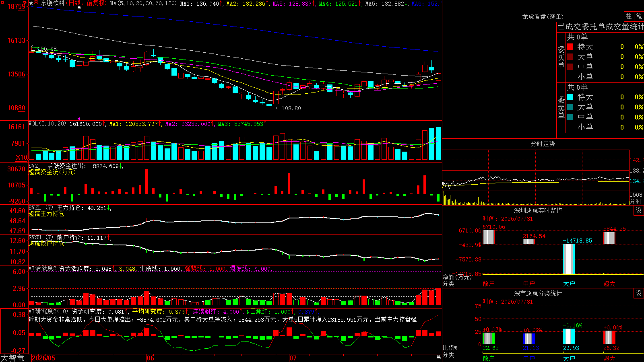Click the dark red 大单 buy swatch
Image resolution: width=644 pixels, height=362 pixels.
(570, 57)
